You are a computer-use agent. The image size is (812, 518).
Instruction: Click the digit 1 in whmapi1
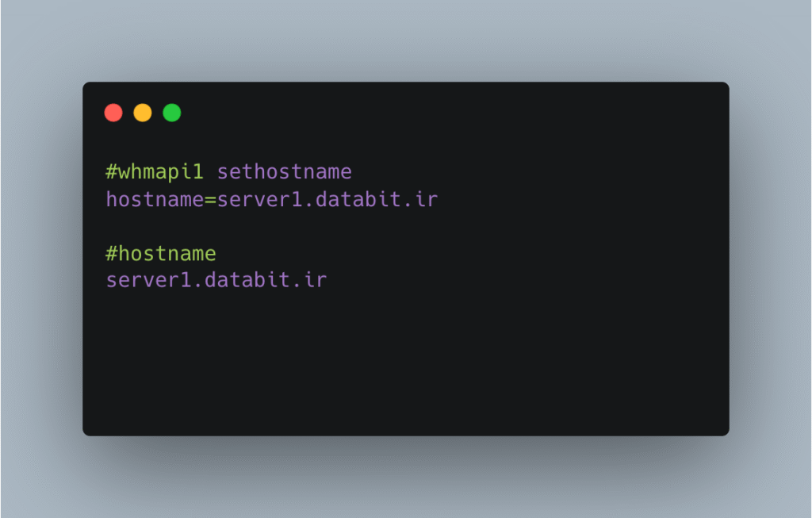pos(197,172)
